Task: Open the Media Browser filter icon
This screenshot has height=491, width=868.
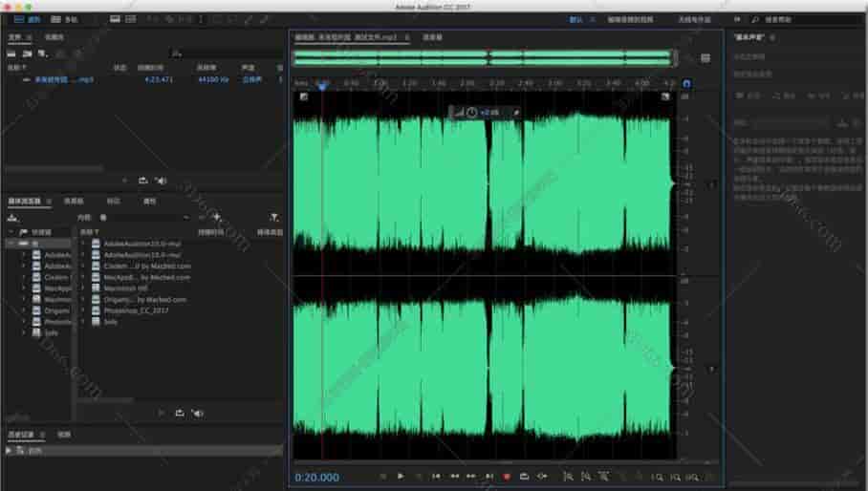Action: tap(274, 218)
